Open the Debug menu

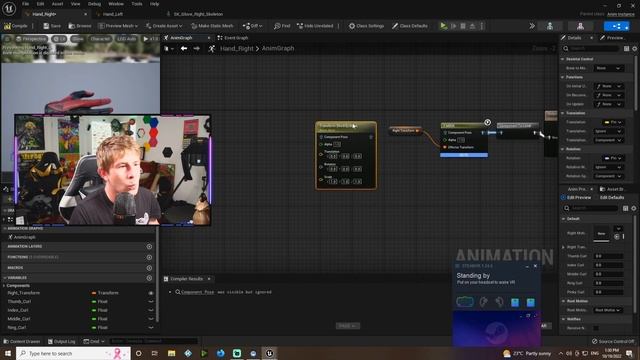94,4
